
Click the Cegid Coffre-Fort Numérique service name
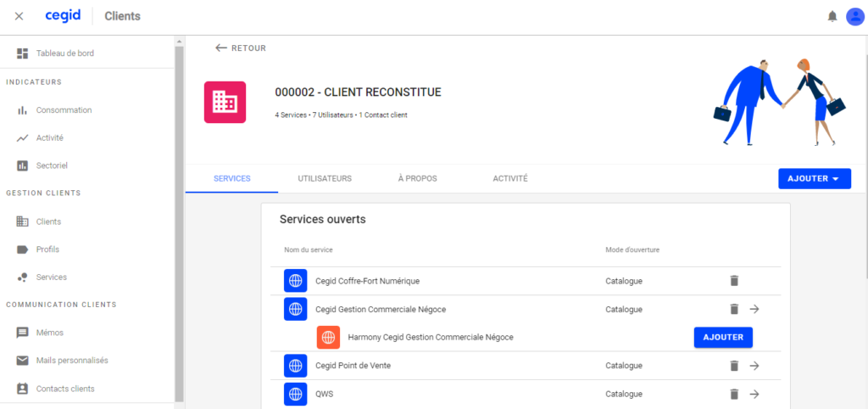coord(368,281)
